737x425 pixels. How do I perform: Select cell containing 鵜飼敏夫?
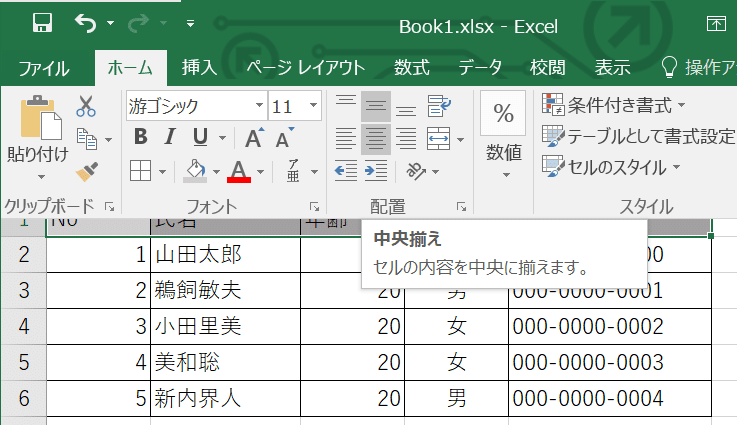[225, 290]
